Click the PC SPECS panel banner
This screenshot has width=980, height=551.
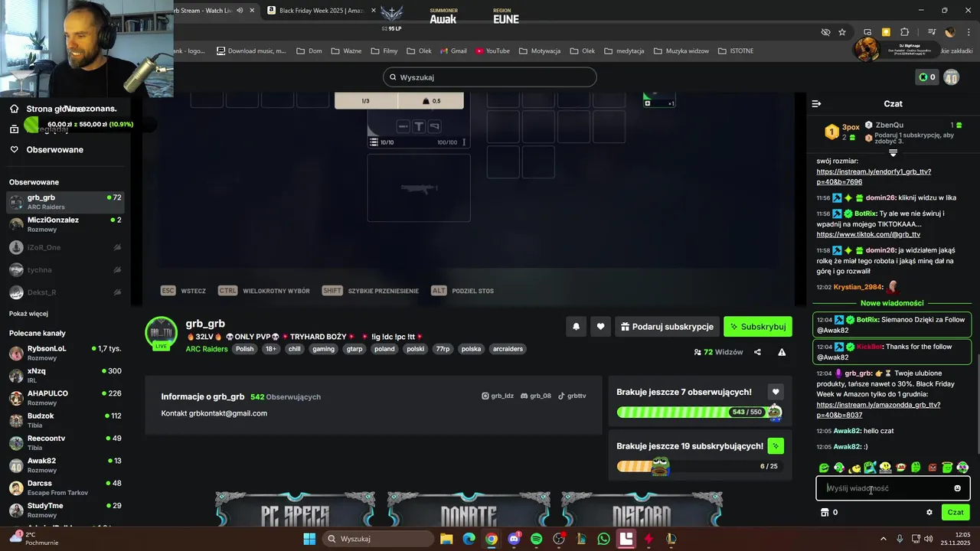click(x=296, y=510)
